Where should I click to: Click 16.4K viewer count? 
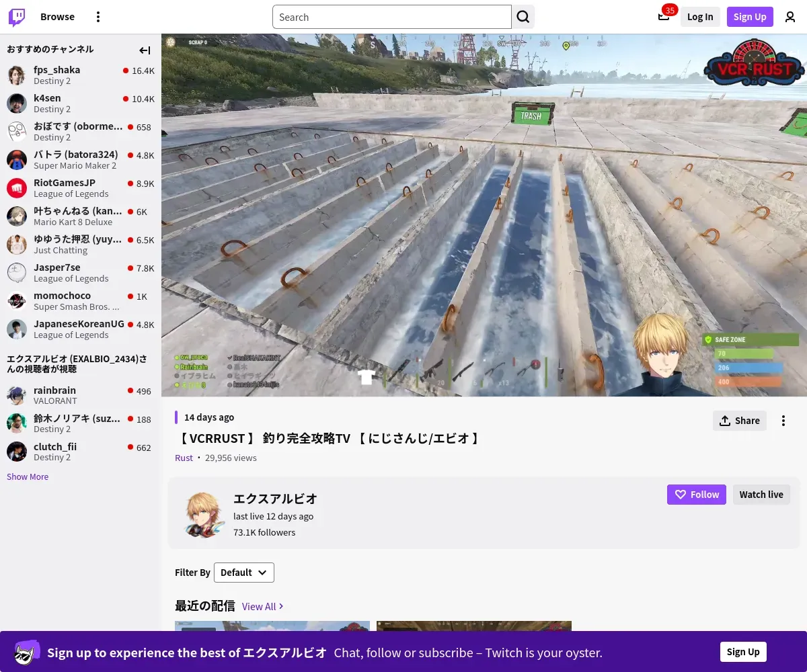(x=143, y=71)
